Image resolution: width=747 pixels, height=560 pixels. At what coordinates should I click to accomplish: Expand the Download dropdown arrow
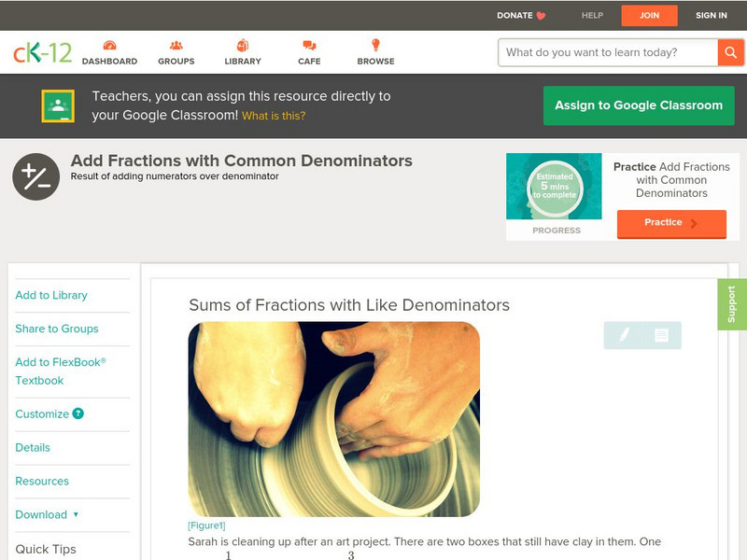pyautogui.click(x=76, y=514)
